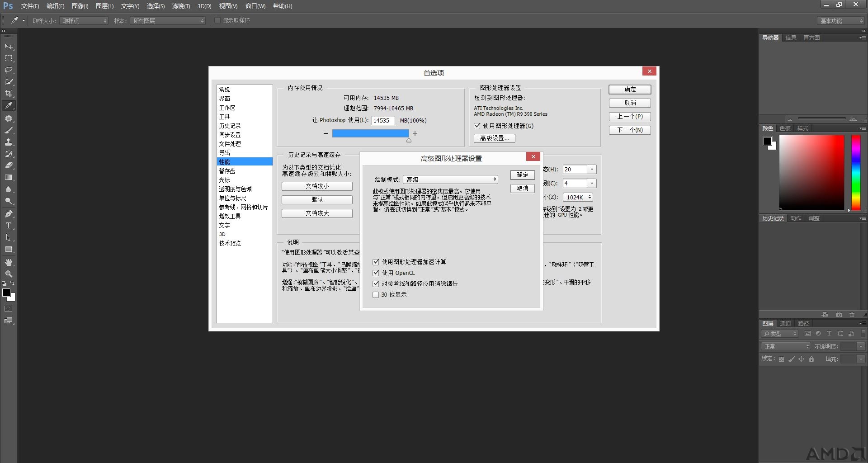
Task: Click the History panel camera snapshot icon
Action: click(839, 315)
